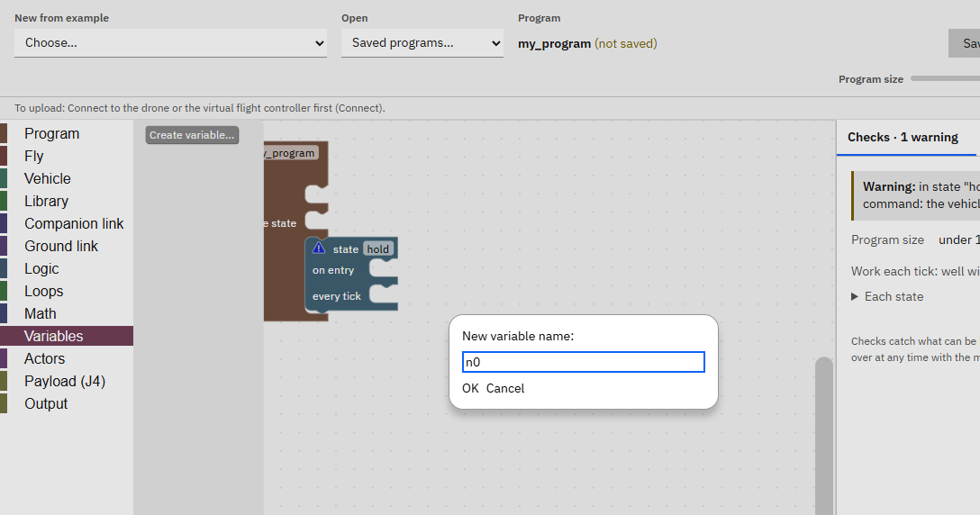Click the hold state name field

click(378, 248)
